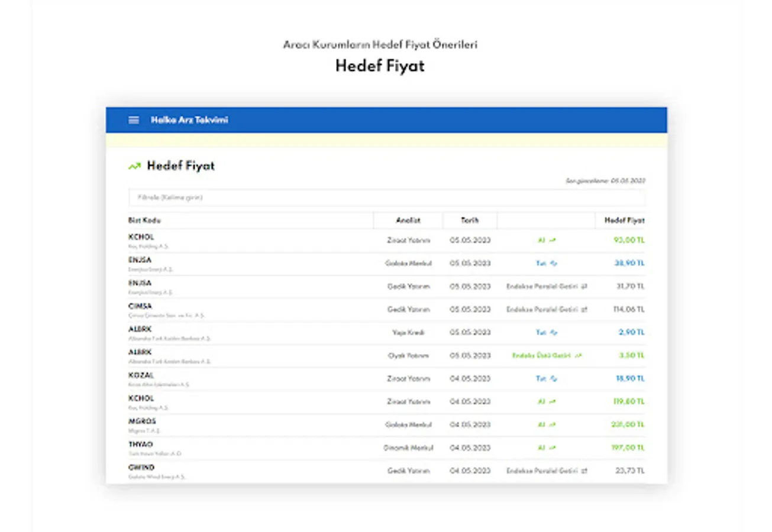Viewport: 772px width, 532px height.
Task: Click Yapı Kredi in the Analist column
Action: [x=408, y=333]
